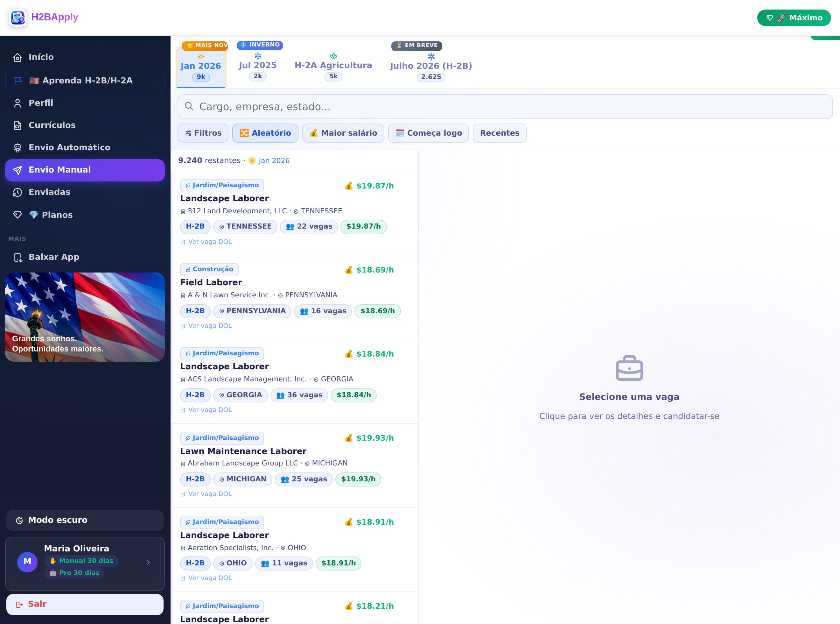
Task: Click the briefcase icon in details pane
Action: [x=629, y=368]
